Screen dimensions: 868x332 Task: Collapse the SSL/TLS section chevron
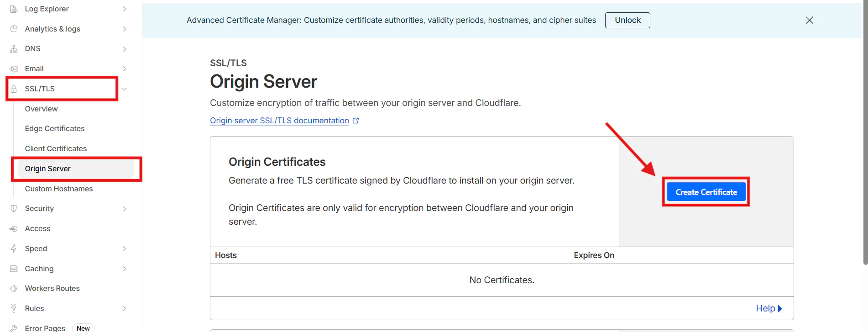click(124, 89)
